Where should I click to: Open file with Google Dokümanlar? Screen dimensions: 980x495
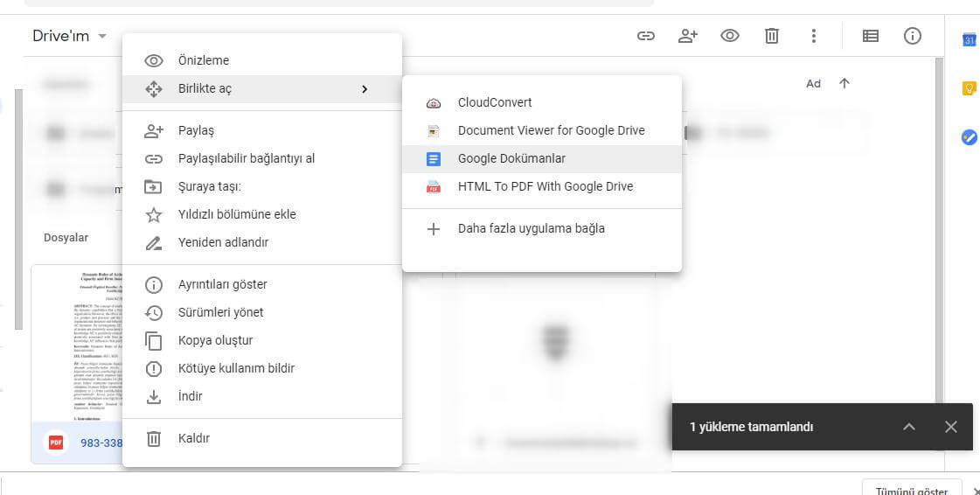click(542, 159)
